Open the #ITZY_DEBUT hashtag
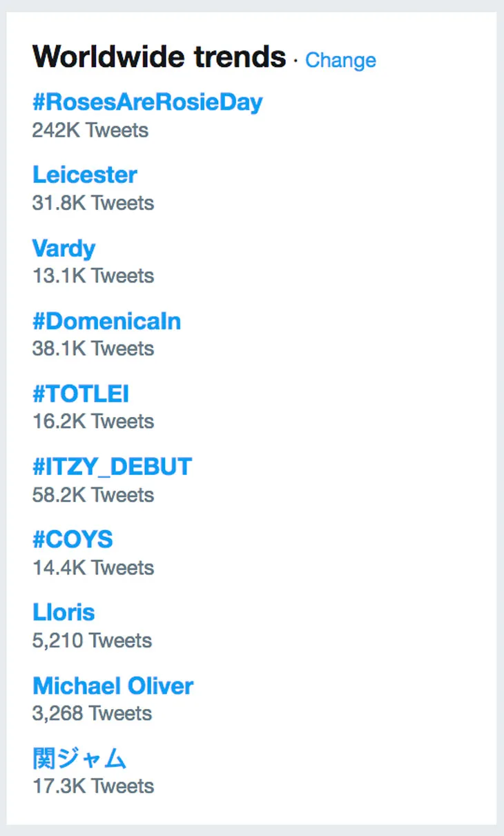504x836 pixels. point(112,467)
